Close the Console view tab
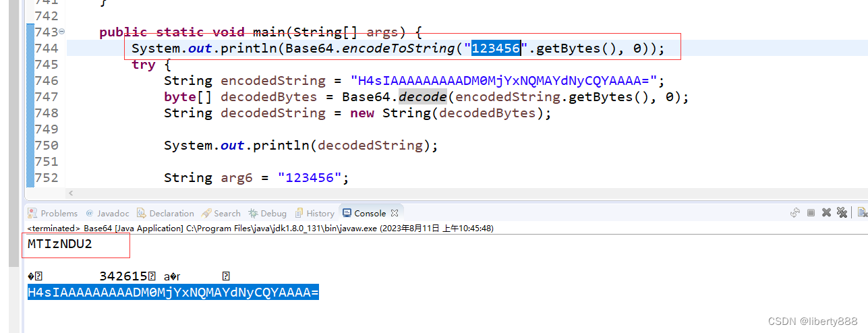The height and width of the screenshot is (333, 868). pyautogui.click(x=395, y=213)
